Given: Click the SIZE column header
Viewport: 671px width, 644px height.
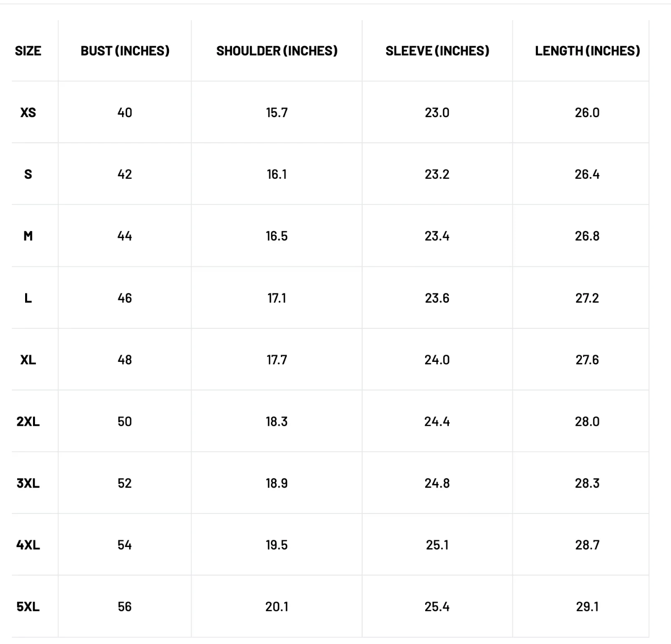Looking at the screenshot, I should coord(28,51).
